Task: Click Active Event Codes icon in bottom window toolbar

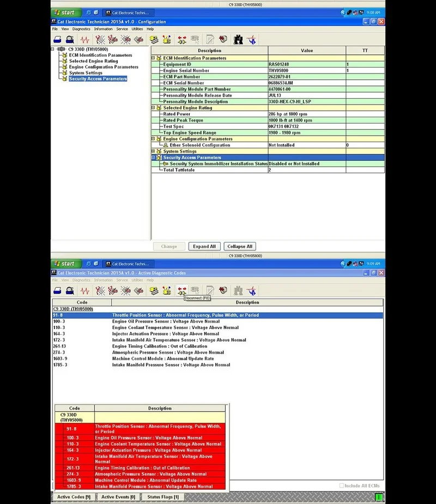Action: (125, 290)
